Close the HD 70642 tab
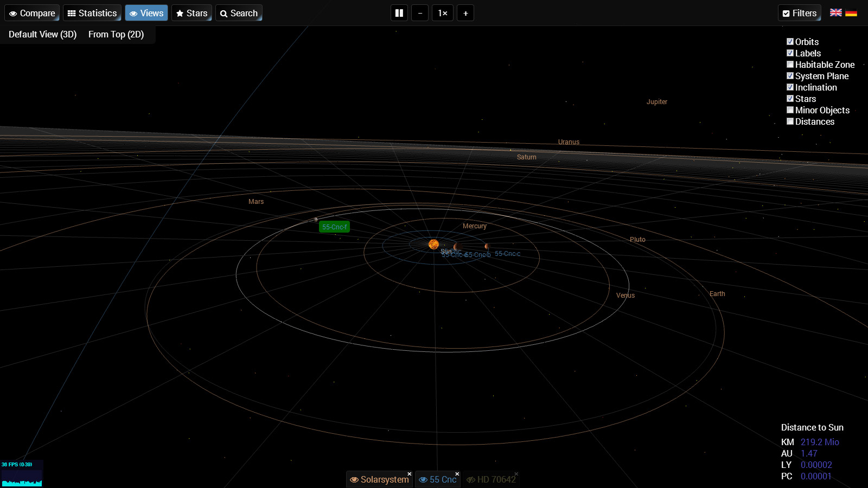The width and height of the screenshot is (868, 488). 516,474
